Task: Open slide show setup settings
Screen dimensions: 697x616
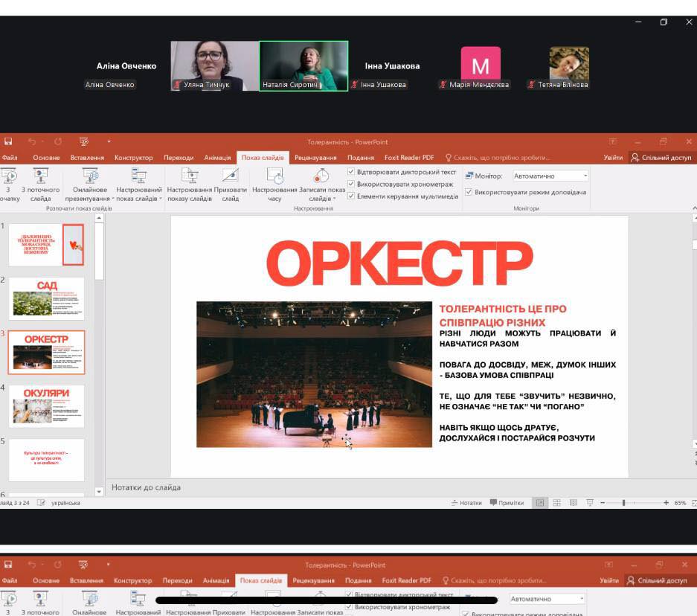Action: coord(190,177)
